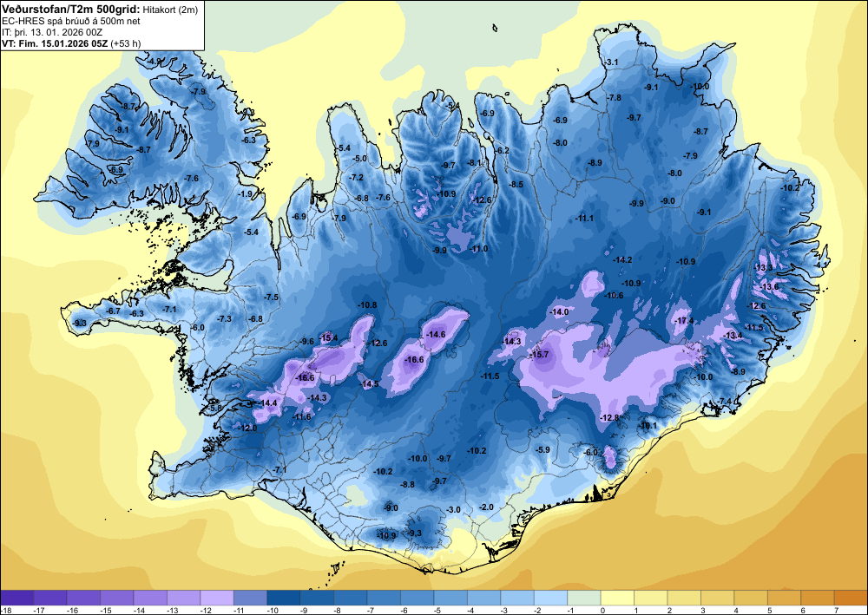Click the '-15.7' temperature reading
The width and height of the screenshot is (868, 615).
[539, 355]
